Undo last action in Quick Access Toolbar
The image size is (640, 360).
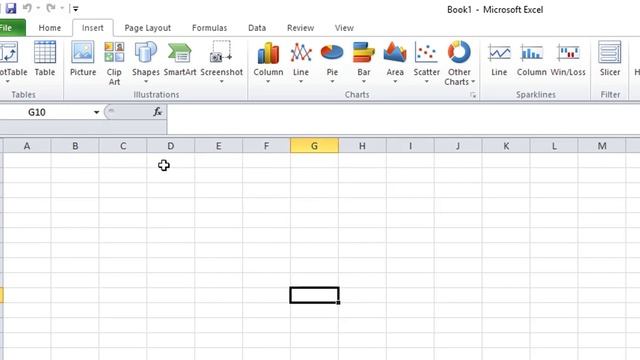point(27,8)
